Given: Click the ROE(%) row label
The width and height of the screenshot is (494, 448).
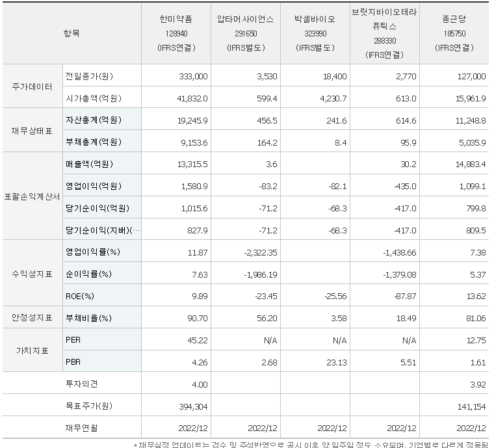Looking at the screenshot, I should (80, 296).
